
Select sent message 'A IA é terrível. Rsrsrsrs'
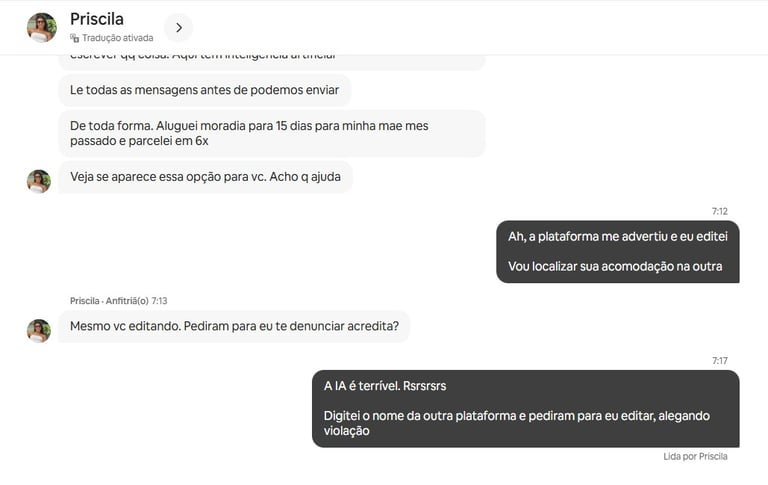526,409
